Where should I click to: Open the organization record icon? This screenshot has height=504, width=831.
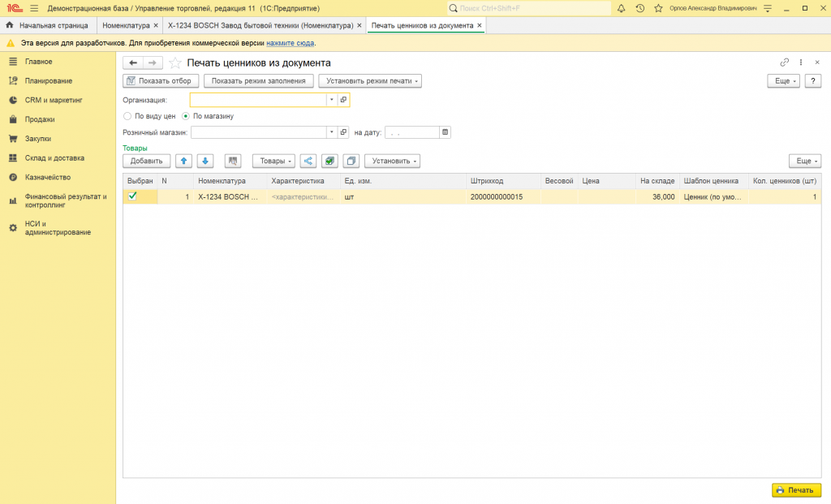pos(343,100)
